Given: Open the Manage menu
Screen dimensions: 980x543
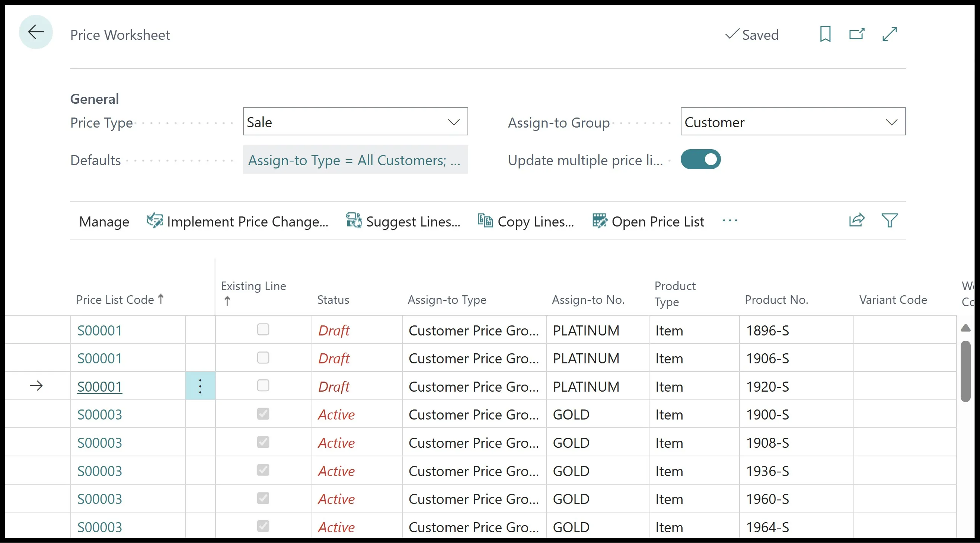Looking at the screenshot, I should tap(104, 221).
